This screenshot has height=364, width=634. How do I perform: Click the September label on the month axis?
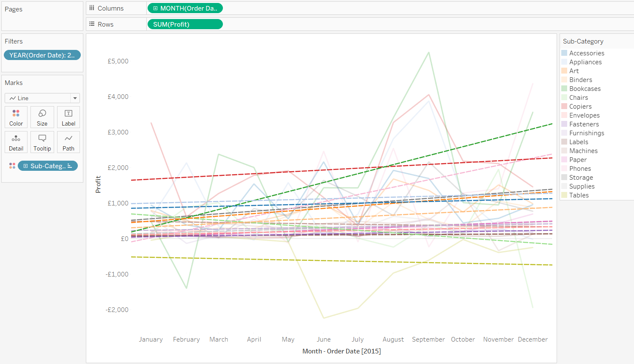pos(428,339)
